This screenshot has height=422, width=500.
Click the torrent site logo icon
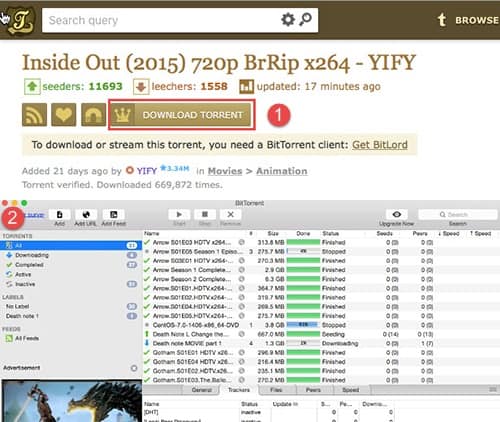click(21, 21)
